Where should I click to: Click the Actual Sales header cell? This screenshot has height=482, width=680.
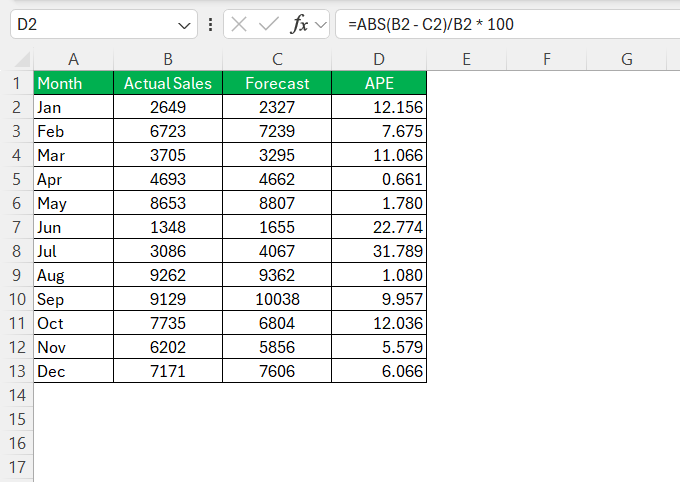(x=168, y=83)
